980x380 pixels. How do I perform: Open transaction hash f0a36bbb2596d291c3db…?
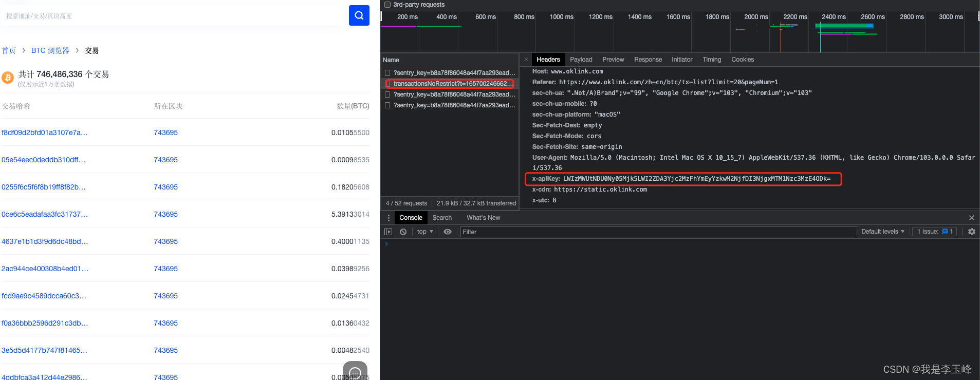point(45,323)
